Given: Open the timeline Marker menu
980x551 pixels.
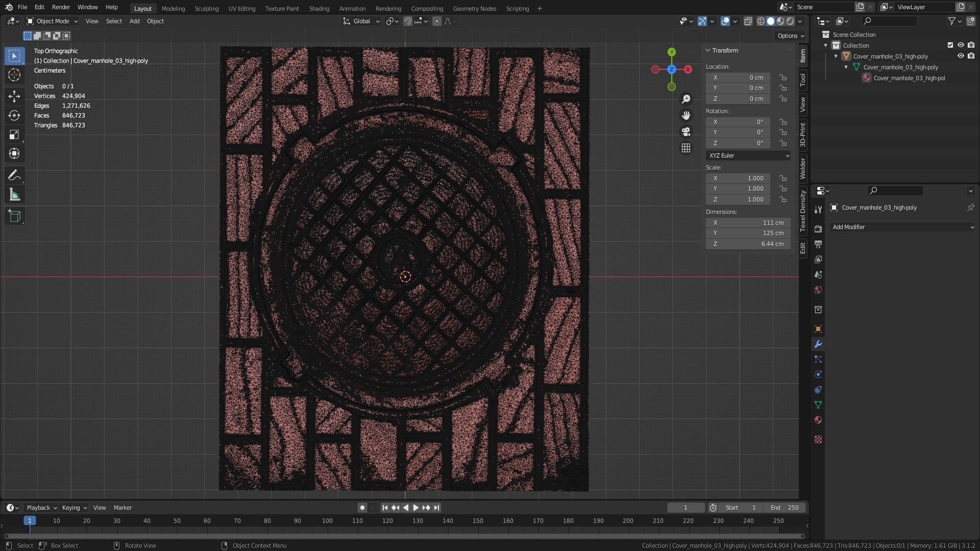Looking at the screenshot, I should point(122,508).
